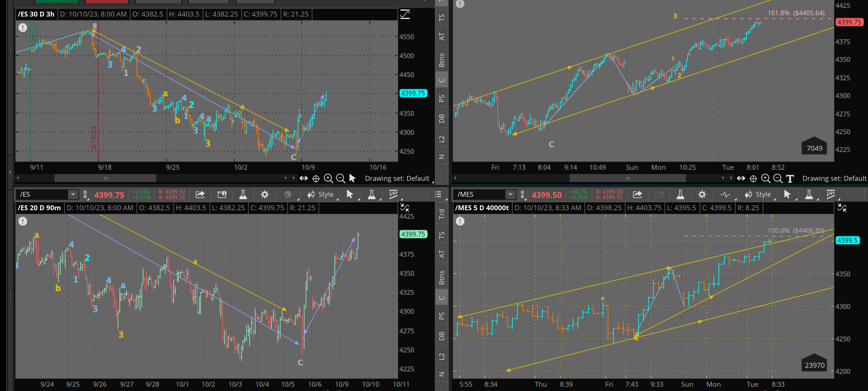Image resolution: width=868 pixels, height=391 pixels.
Task: Open Trd side tab beside the /ES 90m chart
Action: point(442,214)
